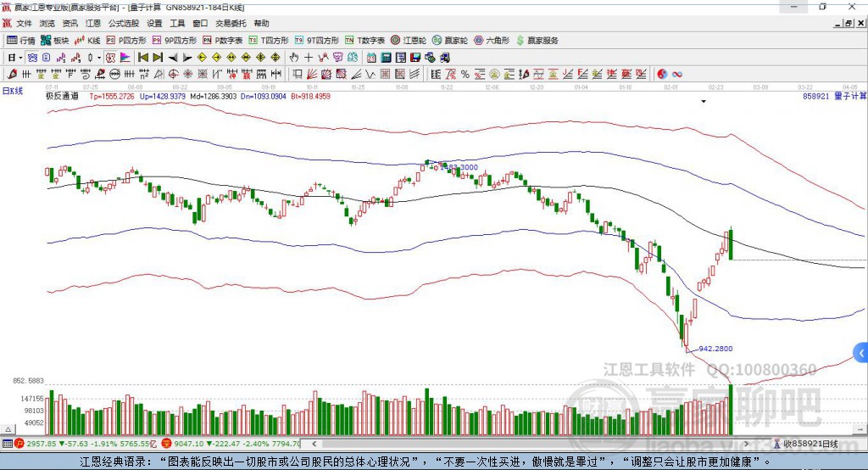The image size is (868, 470).
Task: Click the 板块 toolbar button
Action: 55,41
